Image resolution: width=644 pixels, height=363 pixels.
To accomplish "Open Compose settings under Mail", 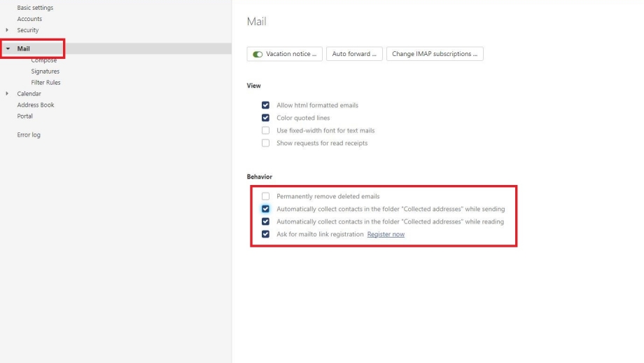I will [44, 60].
